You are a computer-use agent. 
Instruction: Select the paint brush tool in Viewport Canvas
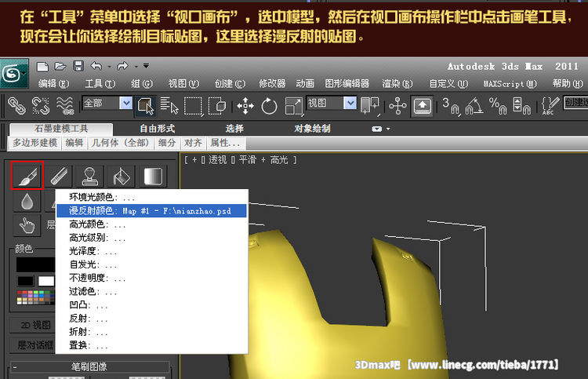tap(27, 175)
